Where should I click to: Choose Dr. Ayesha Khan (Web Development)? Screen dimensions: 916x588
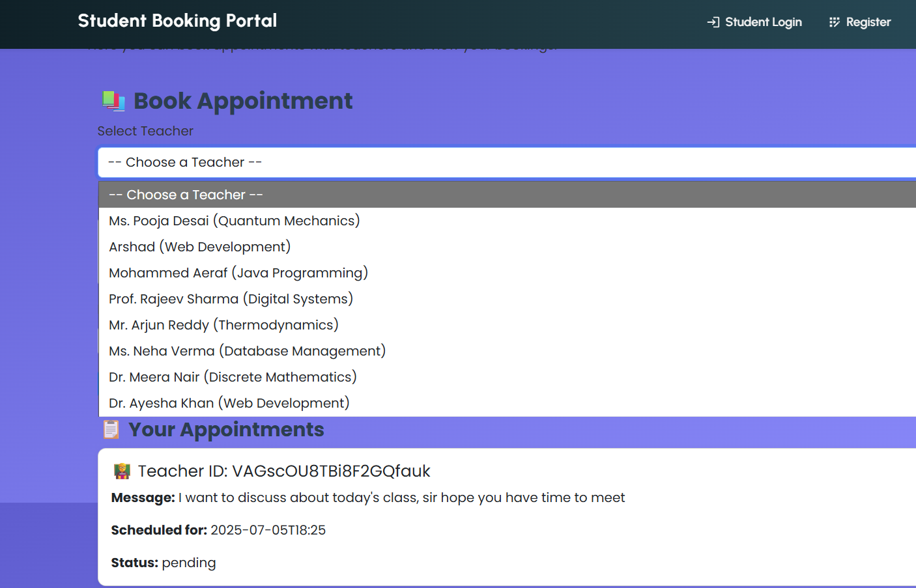(x=229, y=403)
